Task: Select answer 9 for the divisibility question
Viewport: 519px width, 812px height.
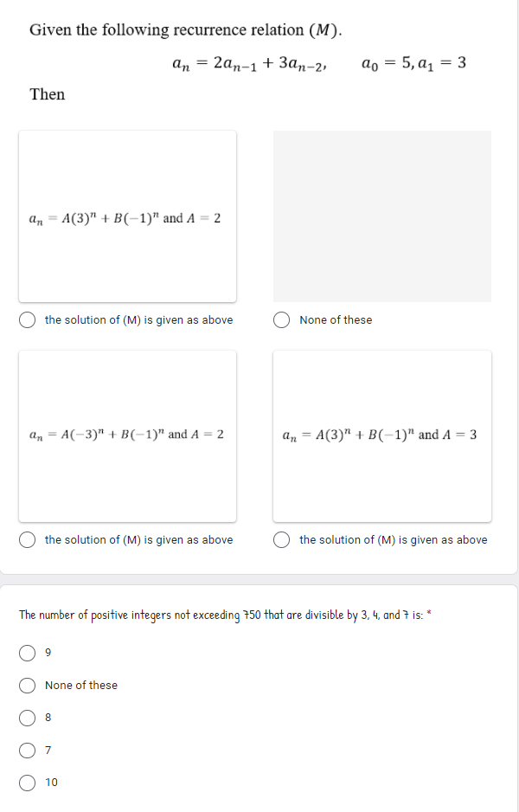Action: pyautogui.click(x=28, y=653)
